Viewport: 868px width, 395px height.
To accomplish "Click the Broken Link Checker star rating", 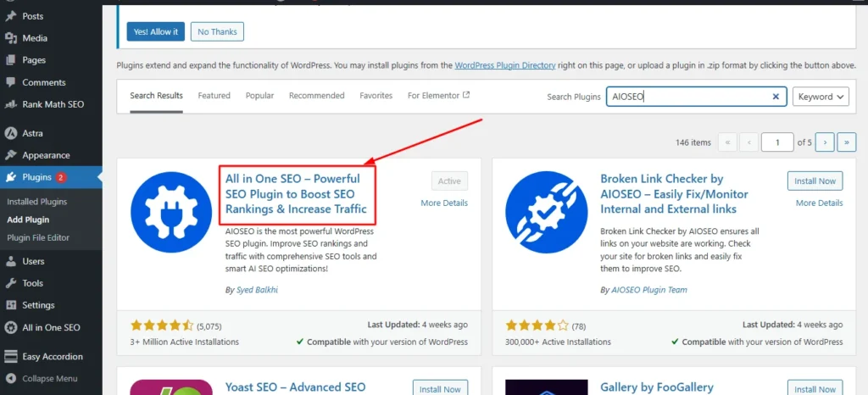I will click(537, 325).
